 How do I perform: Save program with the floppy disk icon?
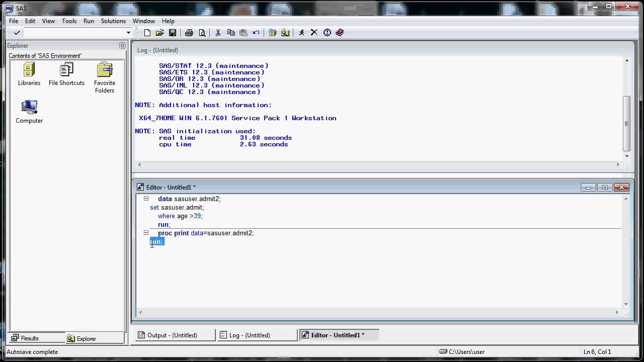coord(173,33)
